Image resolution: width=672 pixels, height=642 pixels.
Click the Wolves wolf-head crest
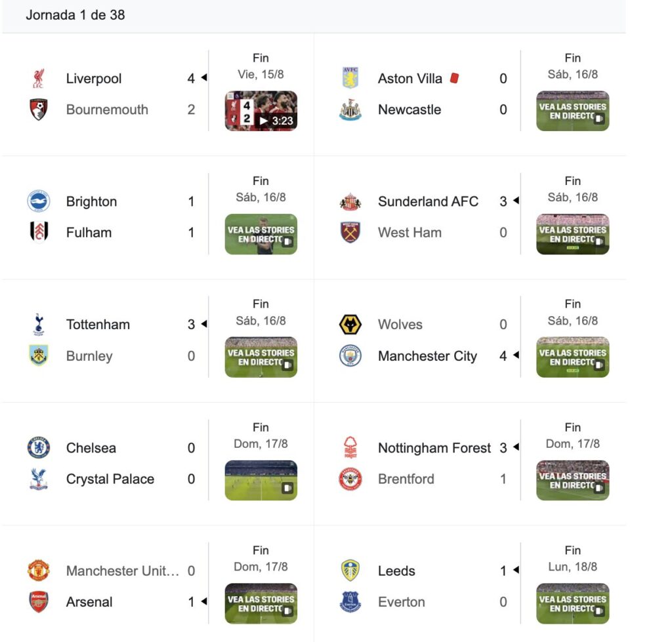(350, 325)
